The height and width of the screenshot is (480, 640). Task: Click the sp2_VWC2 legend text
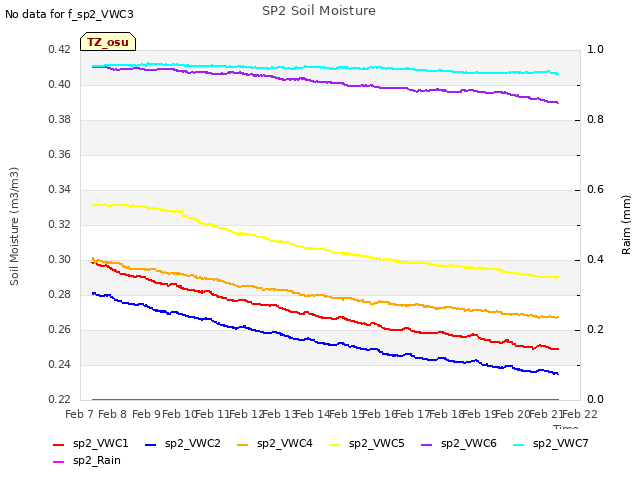193,443
